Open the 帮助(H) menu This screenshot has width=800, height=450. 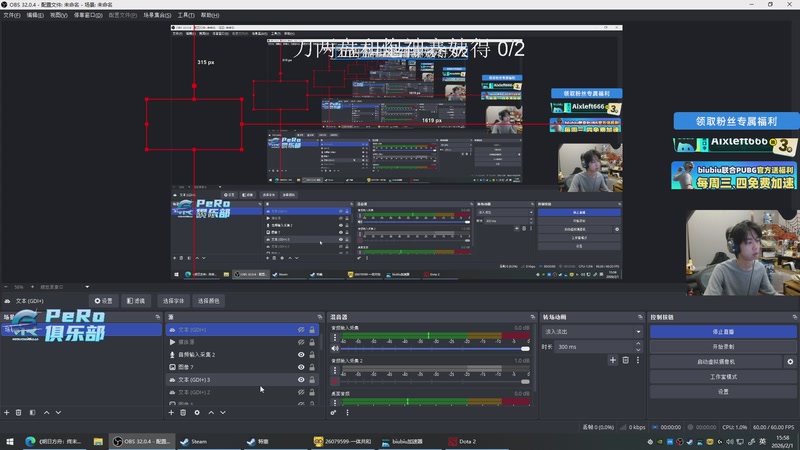(x=210, y=15)
